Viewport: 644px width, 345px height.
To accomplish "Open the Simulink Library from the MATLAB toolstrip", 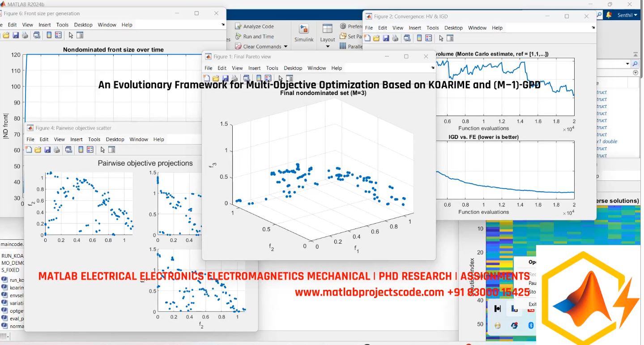I will point(304,33).
